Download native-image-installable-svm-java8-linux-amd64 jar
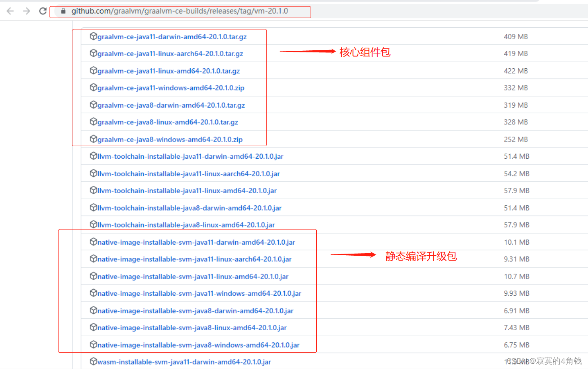Screen dimensions: 588x369 (x=192, y=328)
